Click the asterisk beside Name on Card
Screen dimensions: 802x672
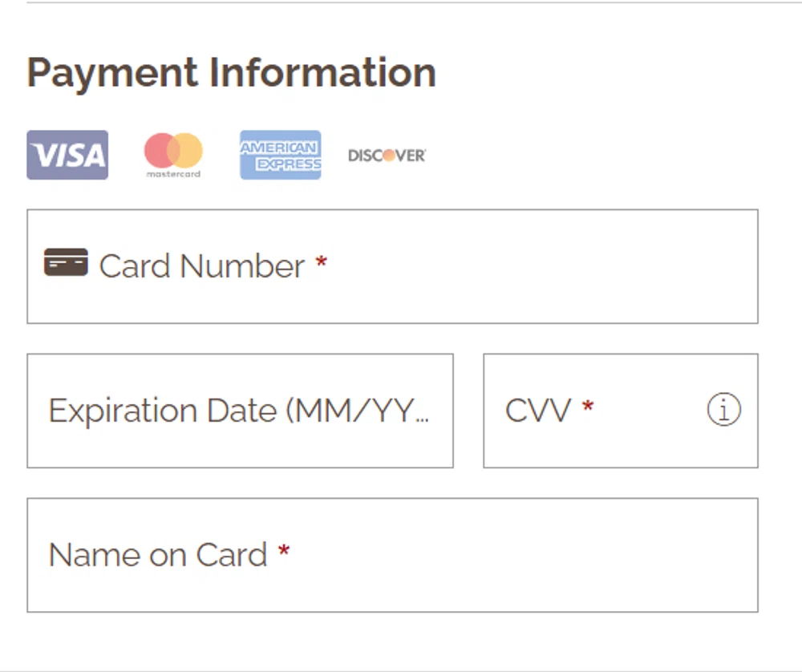[285, 551]
